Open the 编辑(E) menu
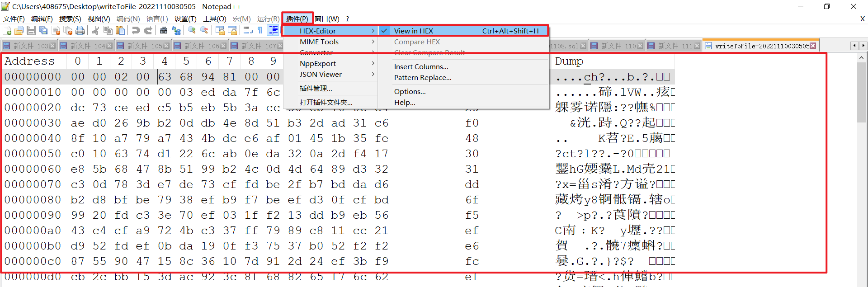868x287 pixels. click(x=42, y=19)
